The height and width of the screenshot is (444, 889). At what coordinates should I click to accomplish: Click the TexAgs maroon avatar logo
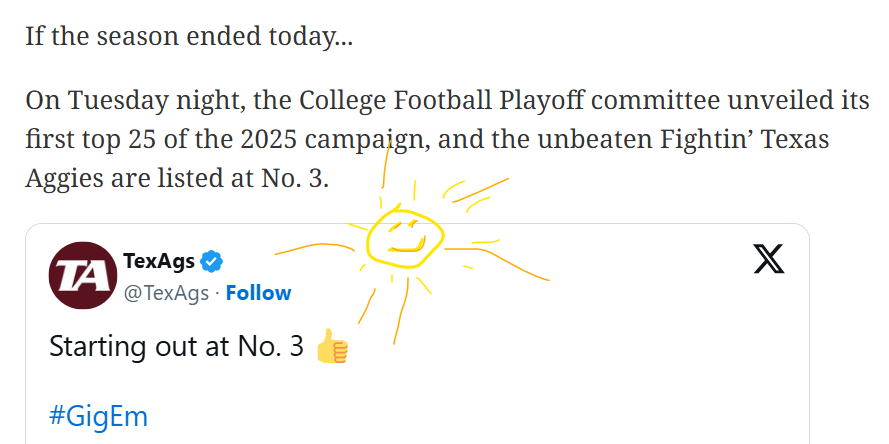click(82, 276)
